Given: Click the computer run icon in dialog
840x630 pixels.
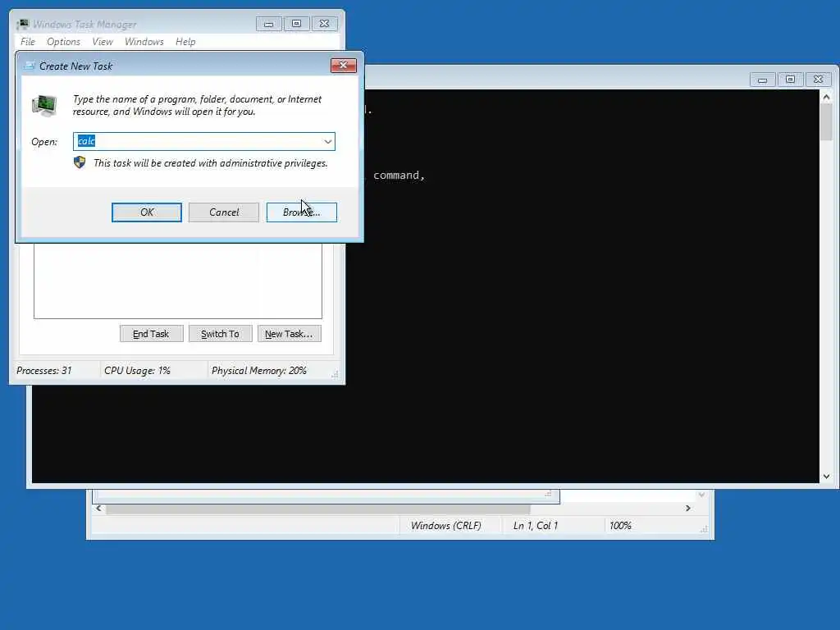Looking at the screenshot, I should click(x=44, y=105).
